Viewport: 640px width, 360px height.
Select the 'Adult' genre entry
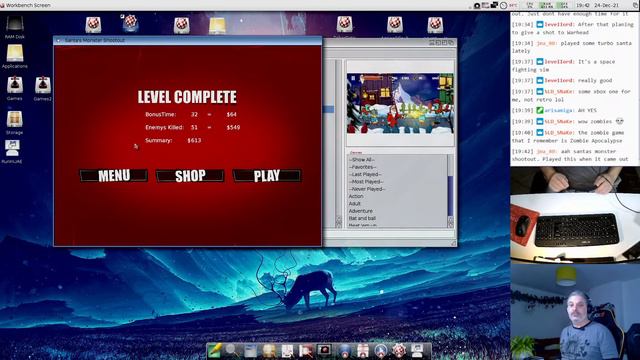click(x=355, y=204)
